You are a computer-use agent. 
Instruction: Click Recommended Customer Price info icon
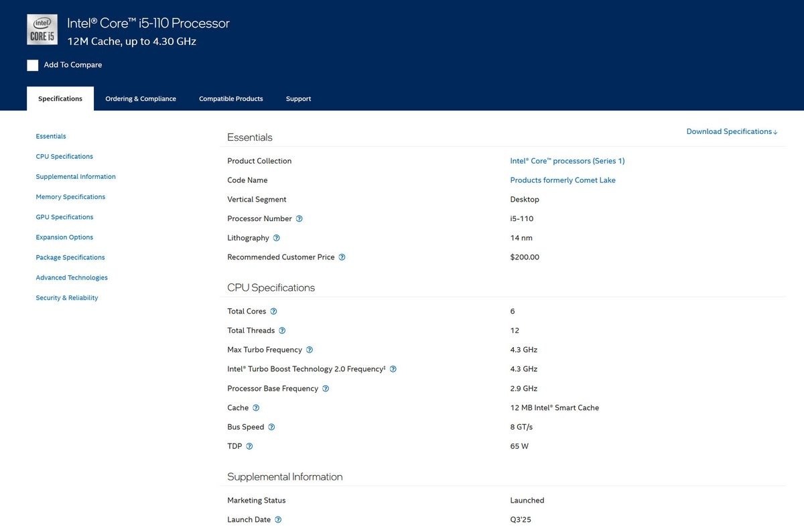point(342,257)
